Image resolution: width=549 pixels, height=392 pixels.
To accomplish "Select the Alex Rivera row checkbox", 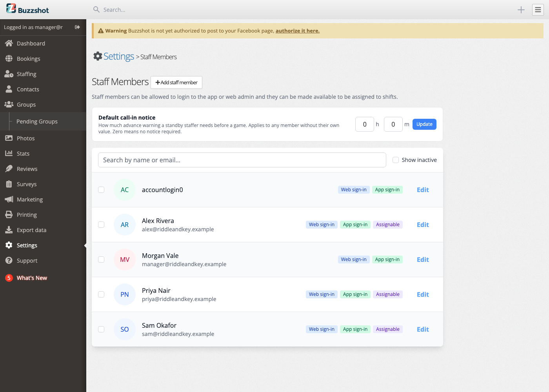I will click(101, 225).
